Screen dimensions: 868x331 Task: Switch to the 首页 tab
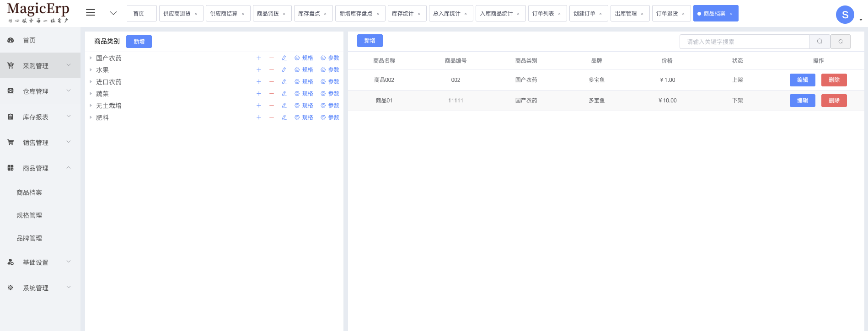[142, 14]
